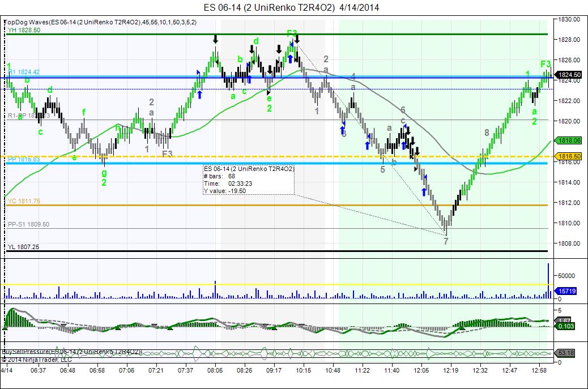
Task: Select the PP-S1 1809.50 label
Action: pos(28,224)
